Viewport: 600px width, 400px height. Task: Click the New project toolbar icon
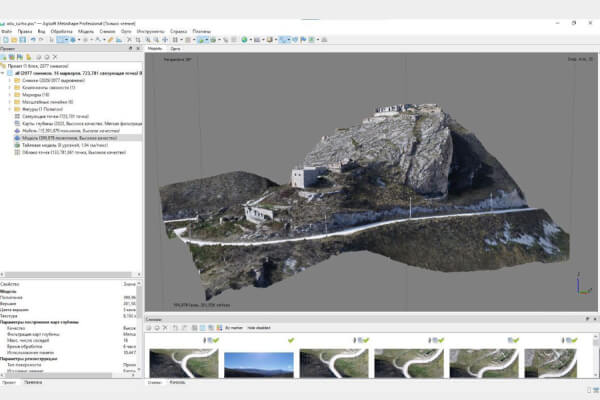[x=5, y=40]
